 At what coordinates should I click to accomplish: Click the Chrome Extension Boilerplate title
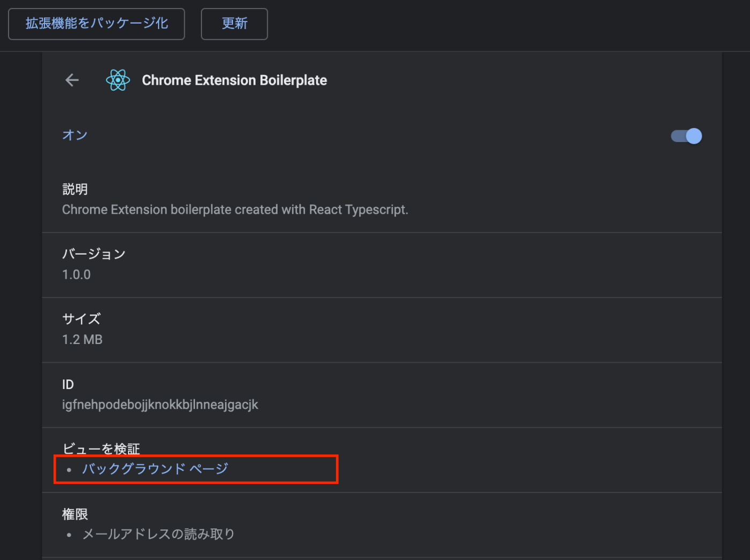(x=234, y=80)
